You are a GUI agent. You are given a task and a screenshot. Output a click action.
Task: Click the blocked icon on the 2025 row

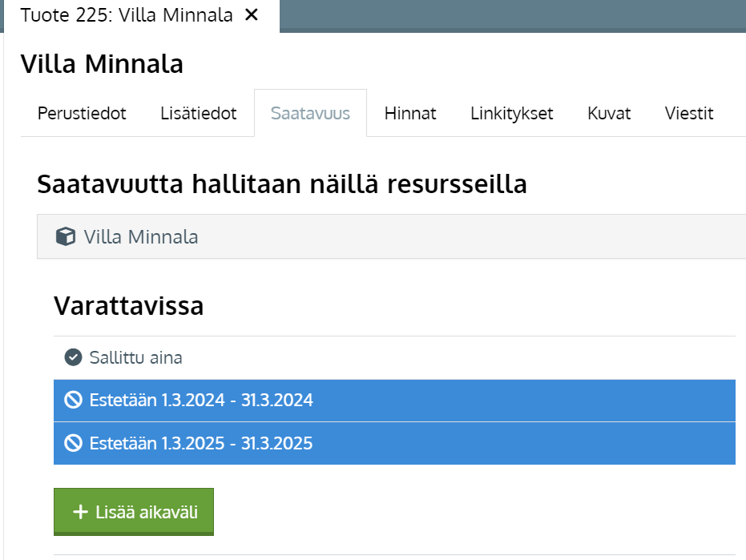[73, 443]
